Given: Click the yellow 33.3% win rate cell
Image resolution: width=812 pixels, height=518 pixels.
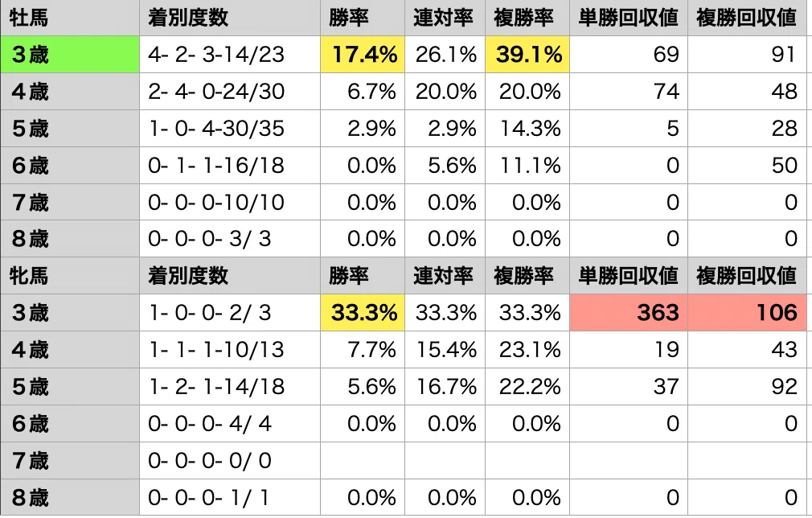Looking at the screenshot, I should click(x=363, y=312).
